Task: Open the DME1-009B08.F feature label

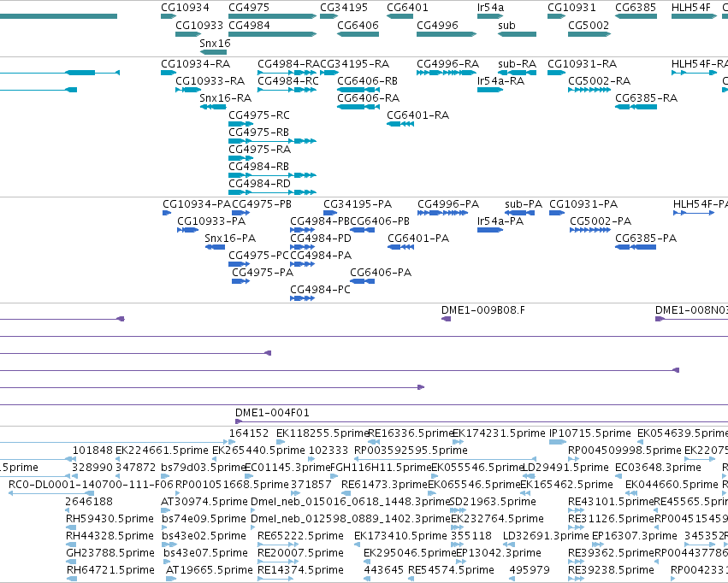Action: pyautogui.click(x=482, y=311)
